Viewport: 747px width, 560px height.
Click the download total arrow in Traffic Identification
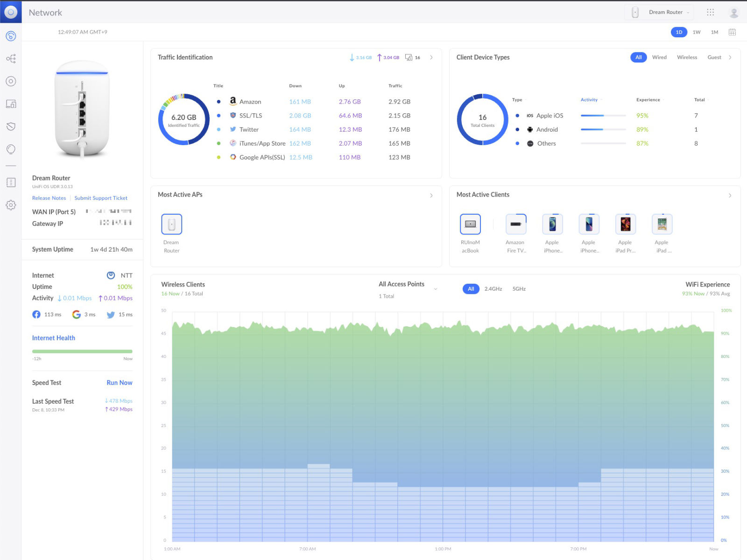tap(352, 57)
